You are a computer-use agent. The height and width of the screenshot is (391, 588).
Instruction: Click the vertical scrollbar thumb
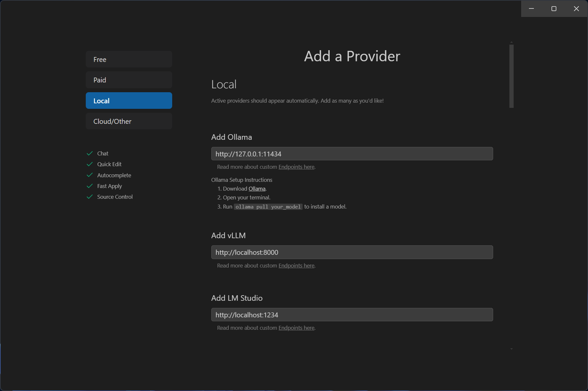[x=511, y=76]
